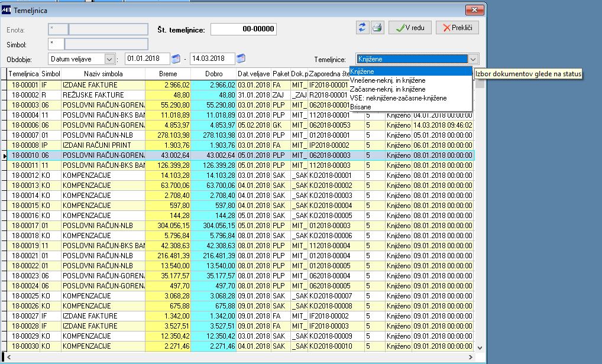Click the Naziv simbola column header

[103, 74]
